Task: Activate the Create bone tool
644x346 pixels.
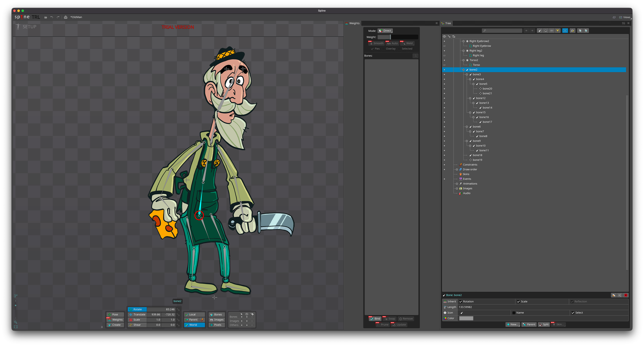Action: click(115, 325)
